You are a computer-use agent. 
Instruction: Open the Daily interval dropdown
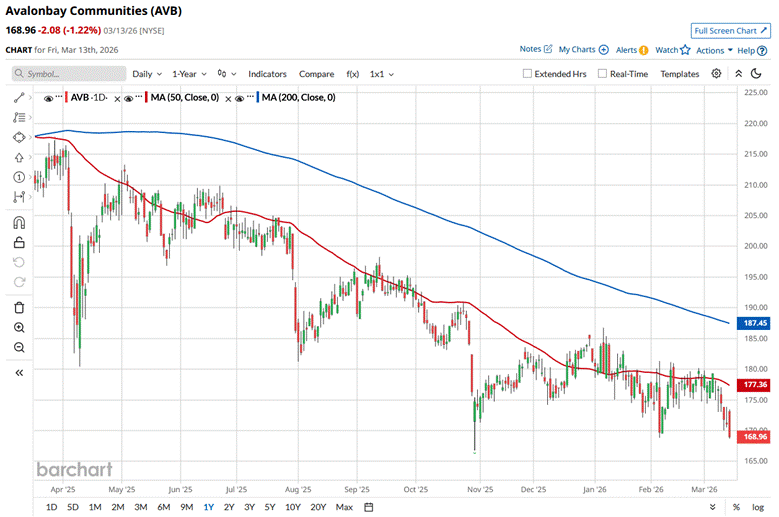pyautogui.click(x=147, y=74)
